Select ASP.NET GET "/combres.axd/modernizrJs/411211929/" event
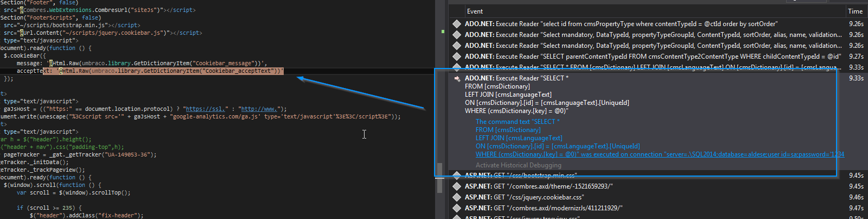This screenshot has height=219, width=868. 544,208
